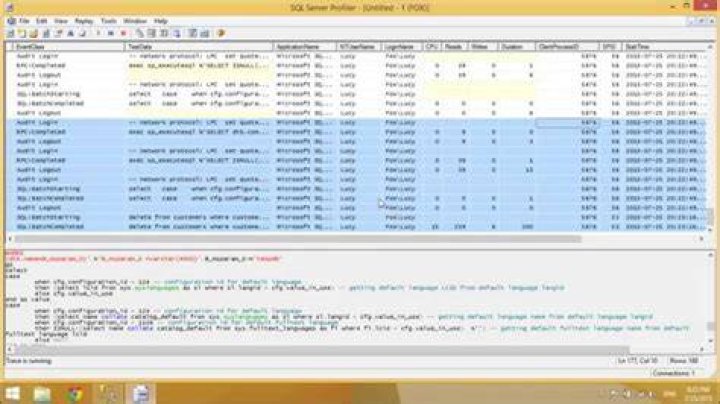Click the StartTime column header
720x404 pixels.
point(664,47)
